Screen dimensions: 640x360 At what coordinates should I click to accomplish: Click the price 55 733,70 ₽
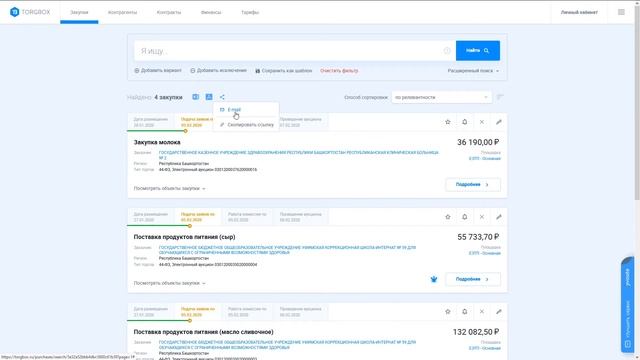[x=478, y=237]
